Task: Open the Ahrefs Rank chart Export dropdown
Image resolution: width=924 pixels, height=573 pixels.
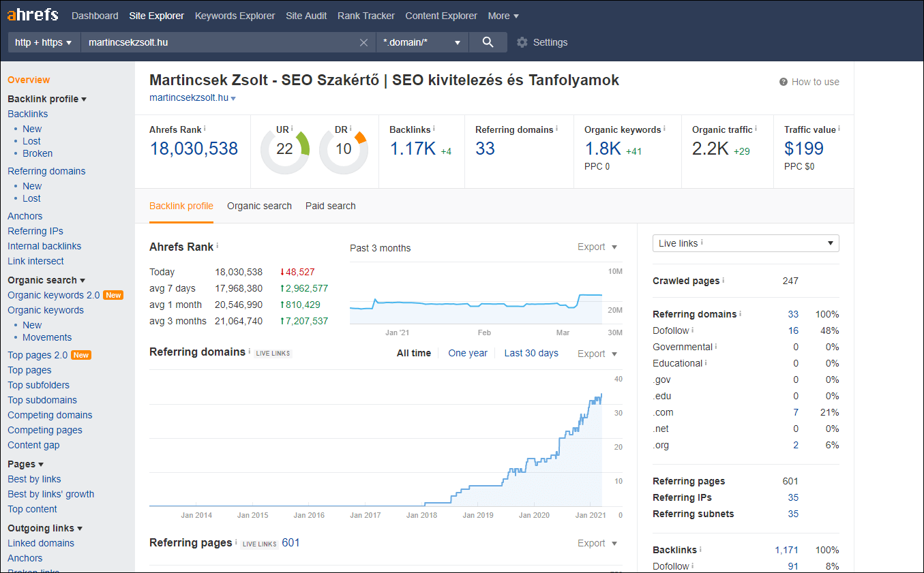Action: tap(597, 247)
